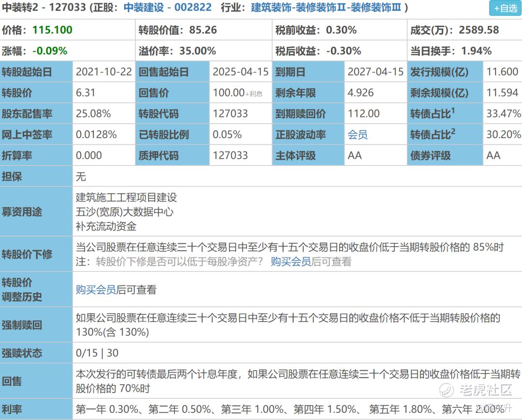Select the 当日换手 value 1.94%
Screen dimensions: 522x420
[x=477, y=51]
